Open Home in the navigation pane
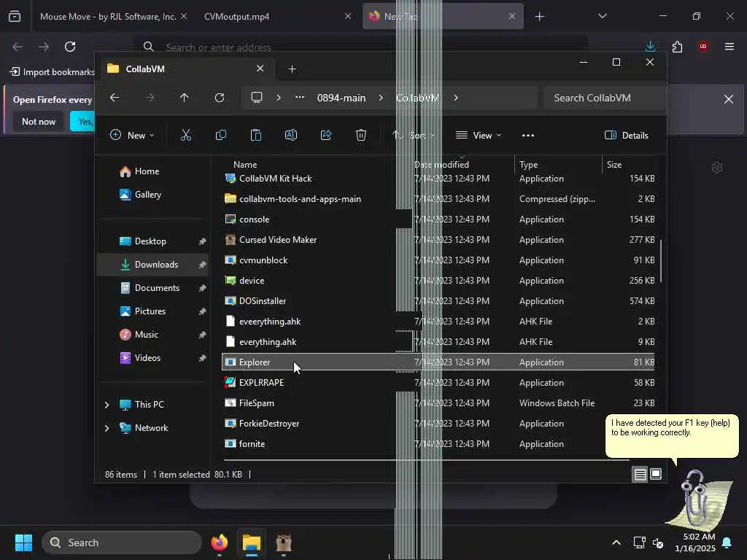747x560 pixels. pos(147,171)
